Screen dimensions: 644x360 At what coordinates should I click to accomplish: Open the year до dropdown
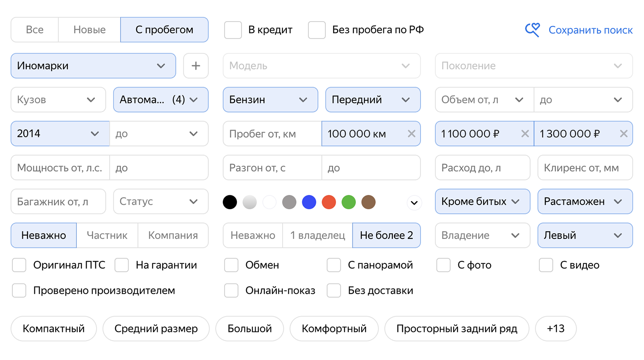pyautogui.click(x=159, y=134)
